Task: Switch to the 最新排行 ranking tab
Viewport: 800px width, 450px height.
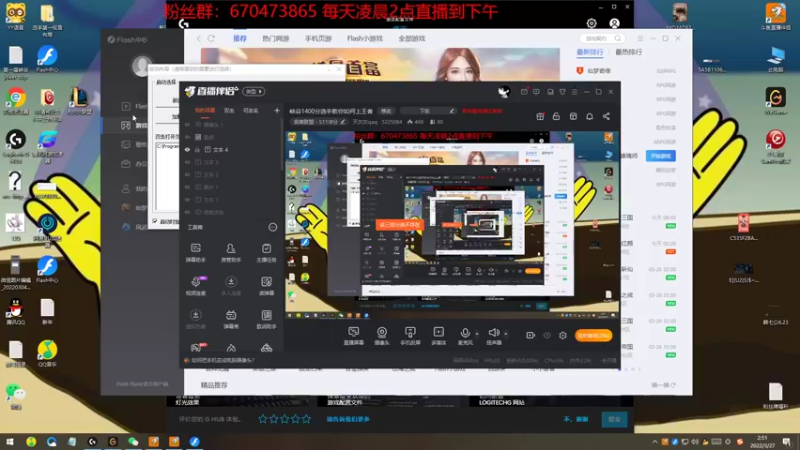Action: click(589, 52)
